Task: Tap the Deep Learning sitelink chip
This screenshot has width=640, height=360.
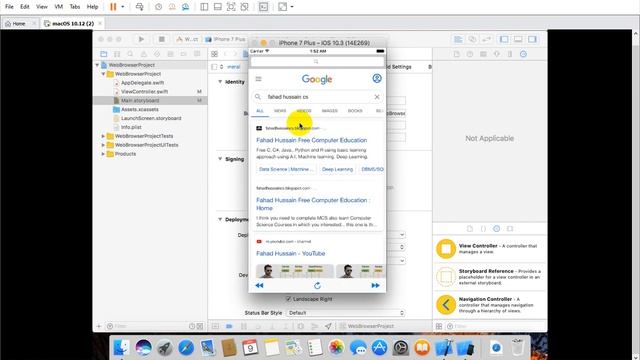Action: click(x=337, y=169)
